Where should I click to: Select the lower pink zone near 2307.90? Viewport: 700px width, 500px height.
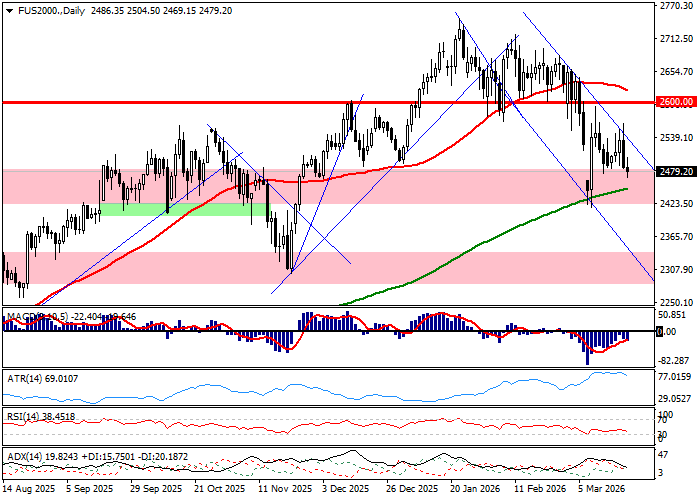[150, 267]
